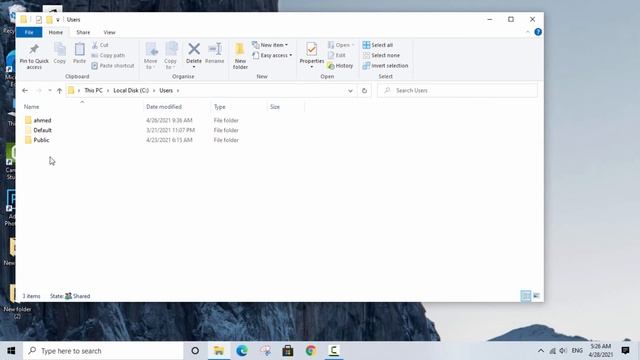This screenshot has width=640, height=360.
Task: Open the Copy to dropdown
Action: pos(171,56)
